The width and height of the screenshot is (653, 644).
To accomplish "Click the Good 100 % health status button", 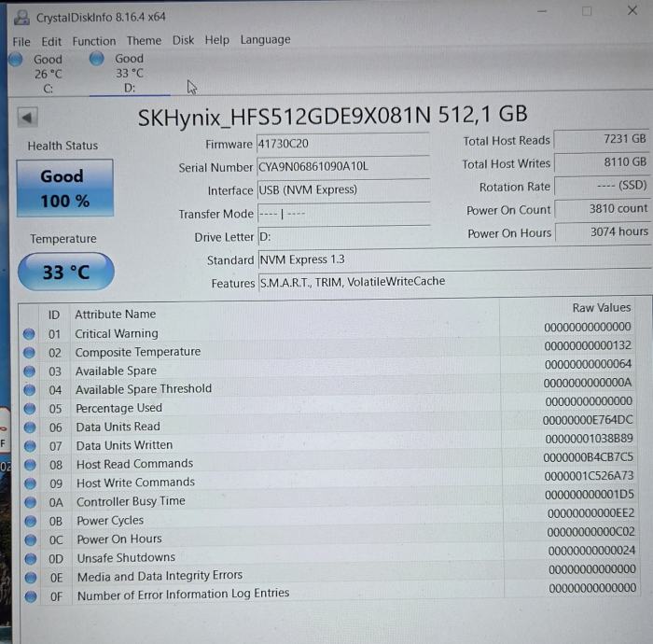I will [65, 189].
